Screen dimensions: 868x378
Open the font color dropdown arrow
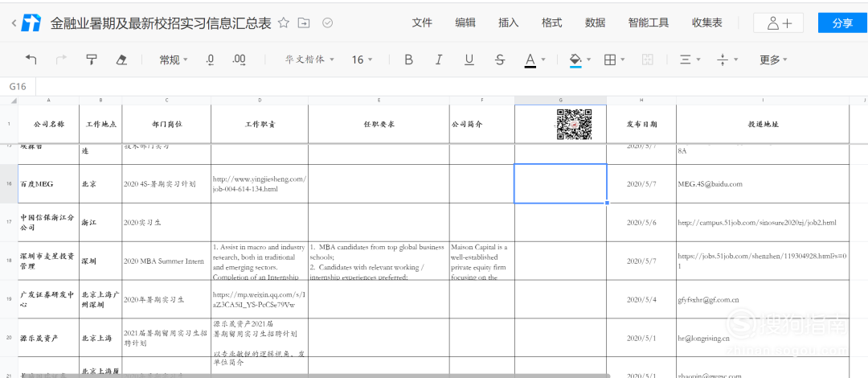click(543, 60)
